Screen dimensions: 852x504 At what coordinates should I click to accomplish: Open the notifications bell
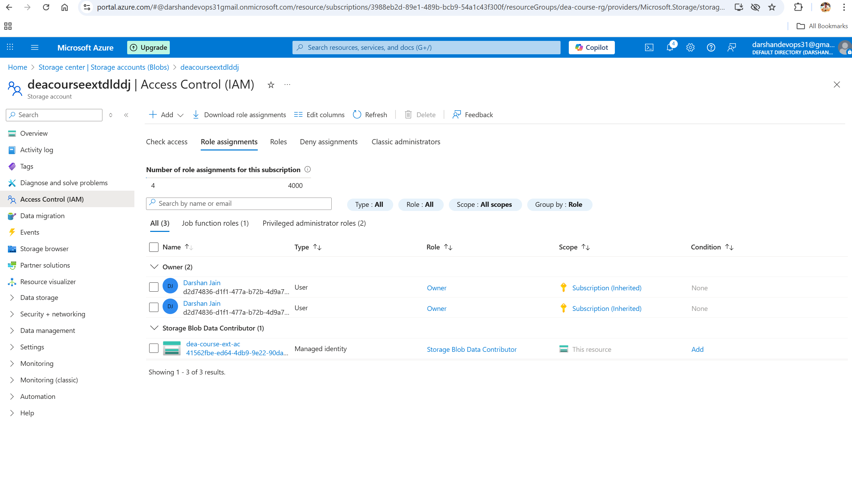tap(670, 47)
